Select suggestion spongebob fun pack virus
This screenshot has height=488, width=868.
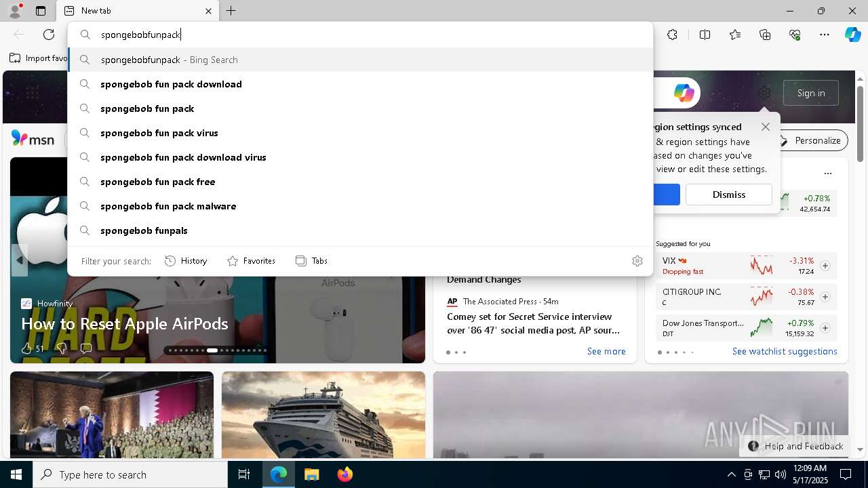[x=360, y=133]
